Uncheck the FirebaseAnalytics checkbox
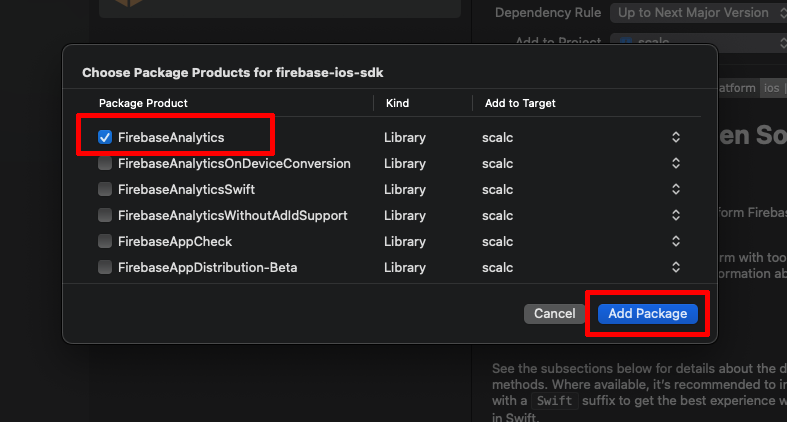 coord(105,137)
